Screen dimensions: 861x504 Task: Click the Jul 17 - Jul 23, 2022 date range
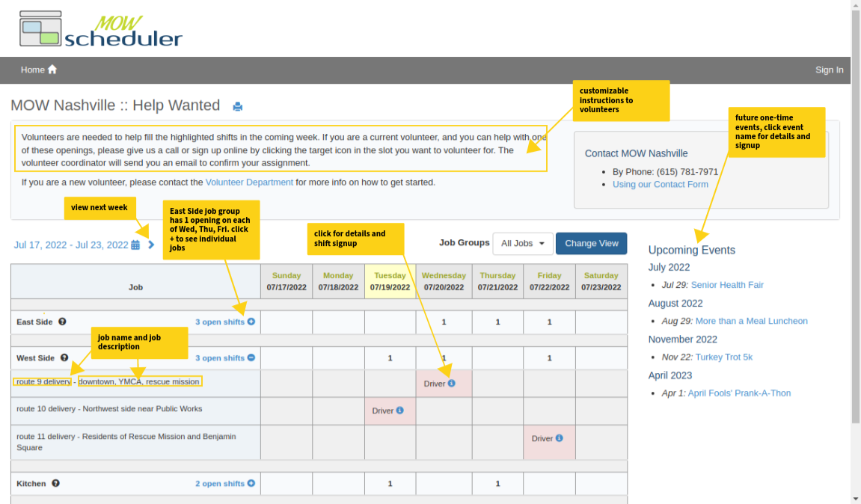click(71, 245)
